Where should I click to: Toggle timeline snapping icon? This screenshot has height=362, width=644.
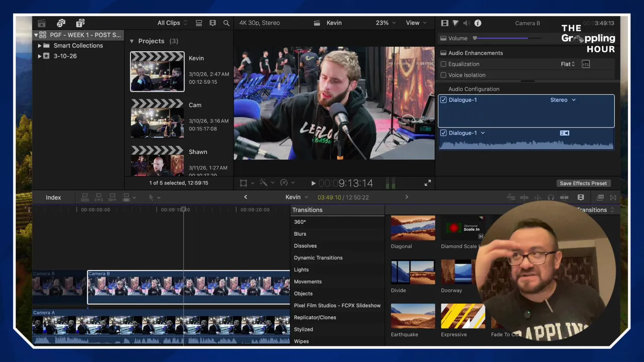(564, 198)
